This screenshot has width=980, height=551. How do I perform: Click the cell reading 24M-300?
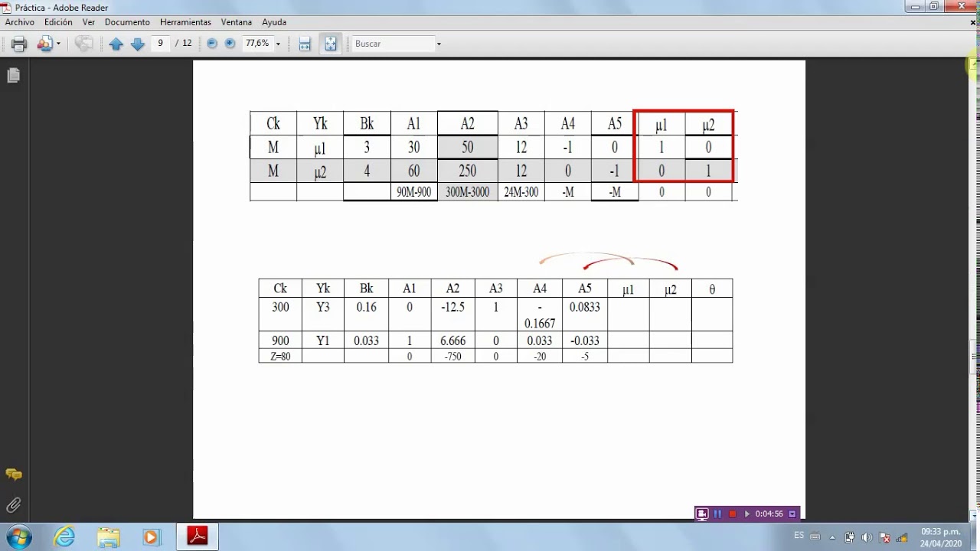tap(521, 193)
